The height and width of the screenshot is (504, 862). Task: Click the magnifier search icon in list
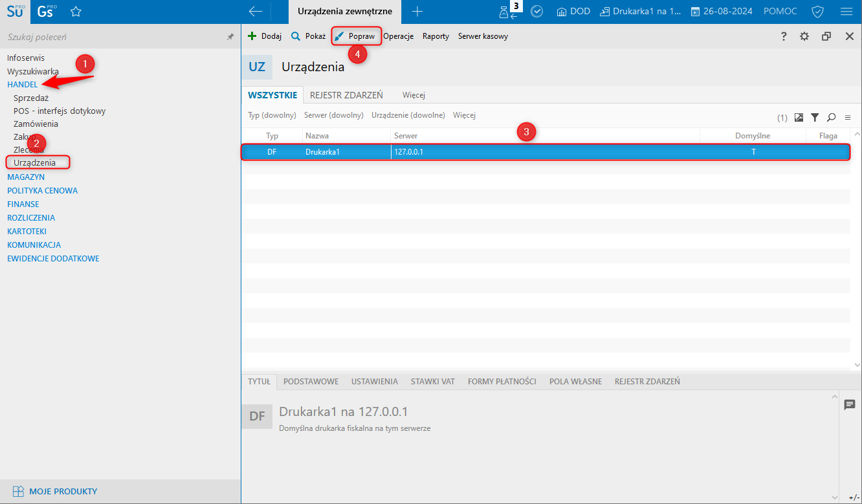click(831, 118)
